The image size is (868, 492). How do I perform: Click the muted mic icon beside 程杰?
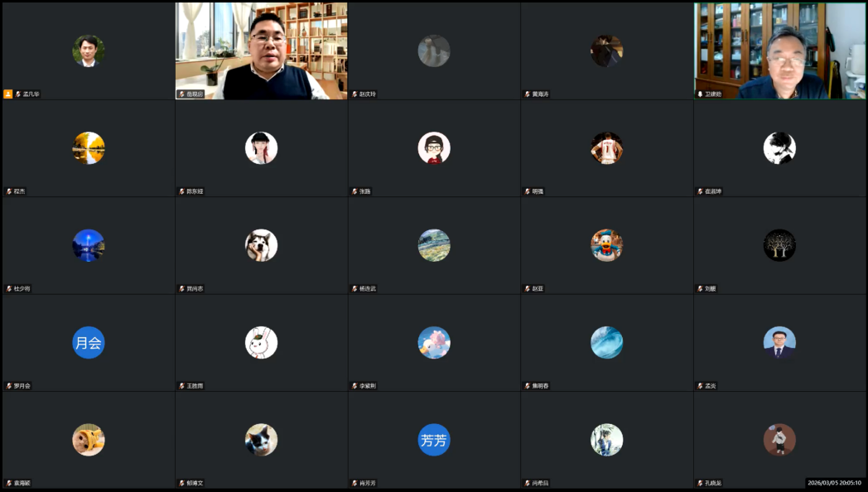9,191
